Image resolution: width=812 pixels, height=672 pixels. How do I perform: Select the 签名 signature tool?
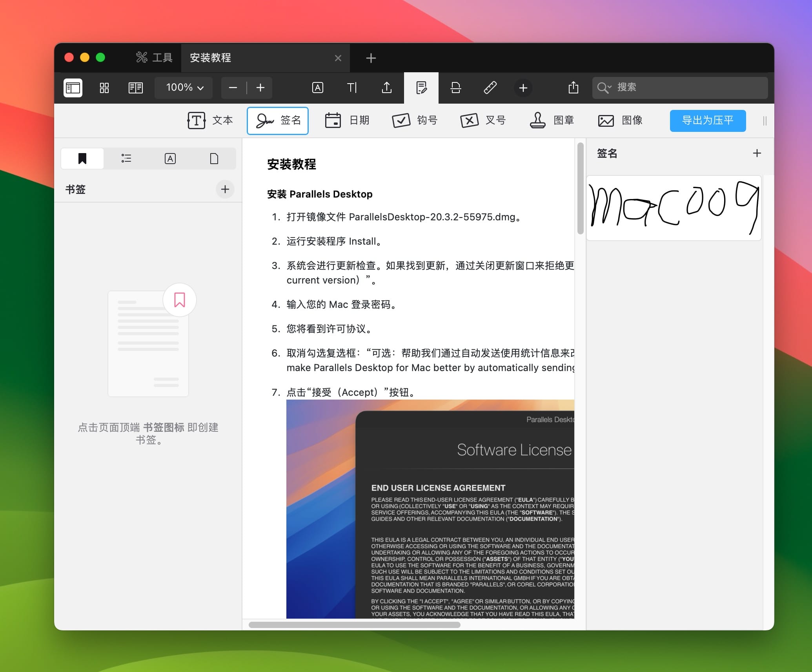pos(278,121)
